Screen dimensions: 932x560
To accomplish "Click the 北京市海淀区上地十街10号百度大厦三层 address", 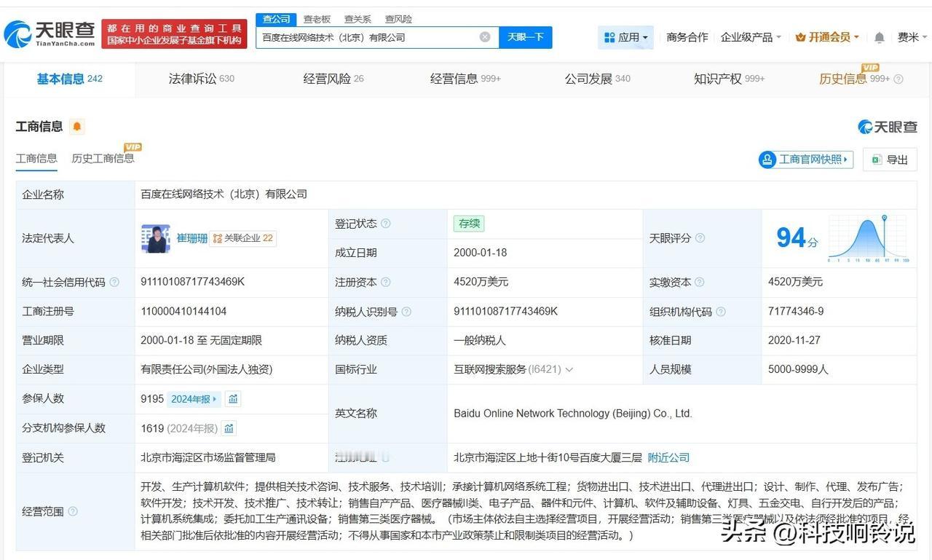I will 548,458.
